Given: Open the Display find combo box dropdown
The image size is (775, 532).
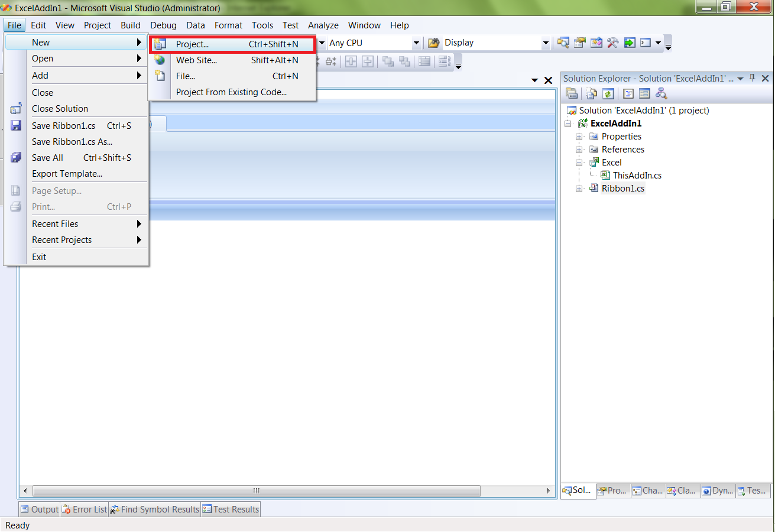Looking at the screenshot, I should (546, 43).
